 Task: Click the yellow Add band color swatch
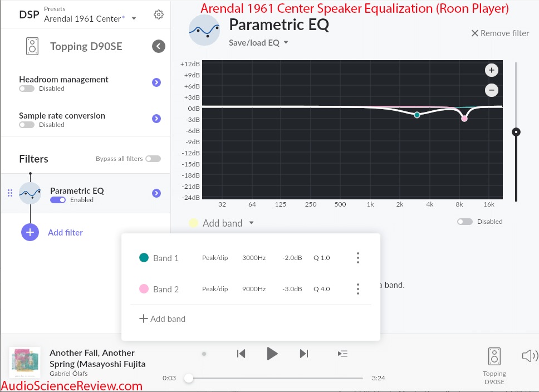point(193,223)
